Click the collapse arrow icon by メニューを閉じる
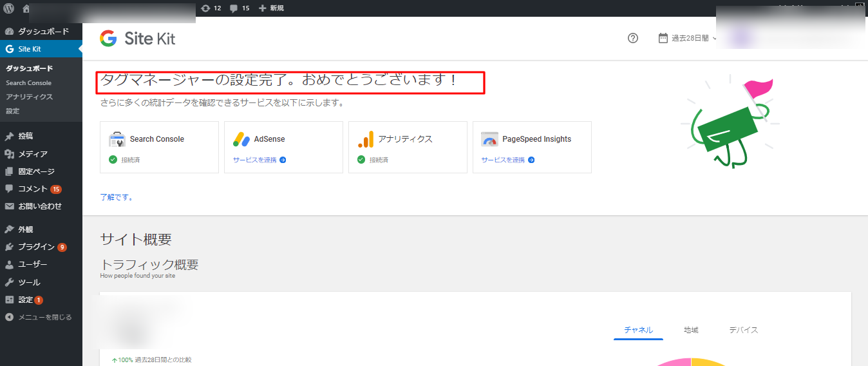The height and width of the screenshot is (366, 868). (x=9, y=317)
